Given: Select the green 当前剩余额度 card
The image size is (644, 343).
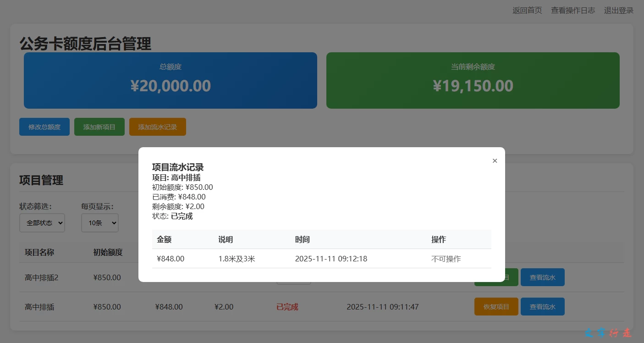Looking at the screenshot, I should tap(473, 80).
